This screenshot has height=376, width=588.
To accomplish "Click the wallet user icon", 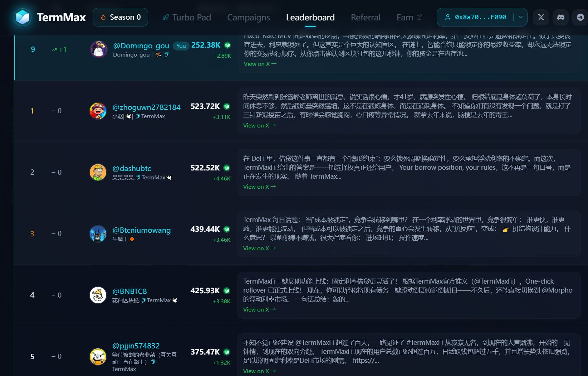I will point(447,17).
